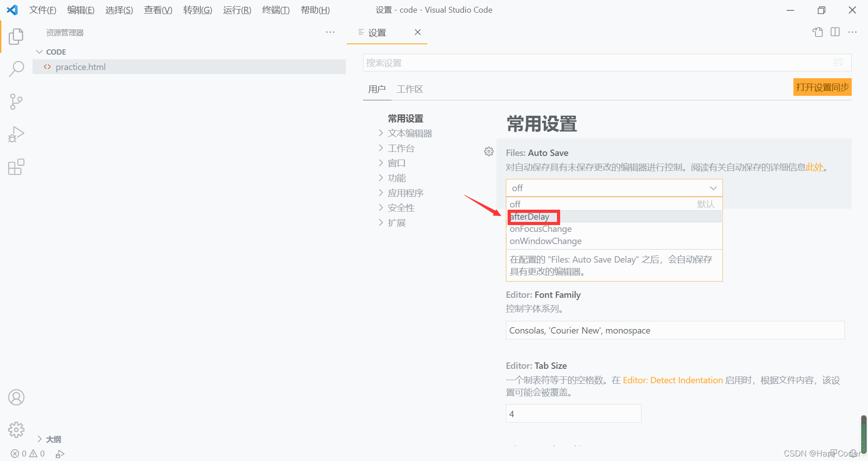Restore down the VS Code window
Image resolution: width=868 pixels, height=461 pixels.
821,10
